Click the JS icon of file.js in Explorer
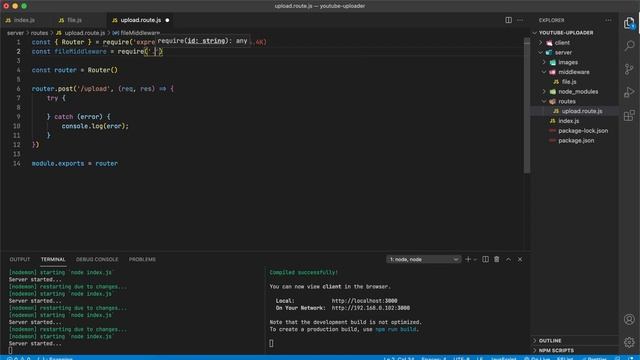This screenshot has height=360, width=640. click(556, 82)
